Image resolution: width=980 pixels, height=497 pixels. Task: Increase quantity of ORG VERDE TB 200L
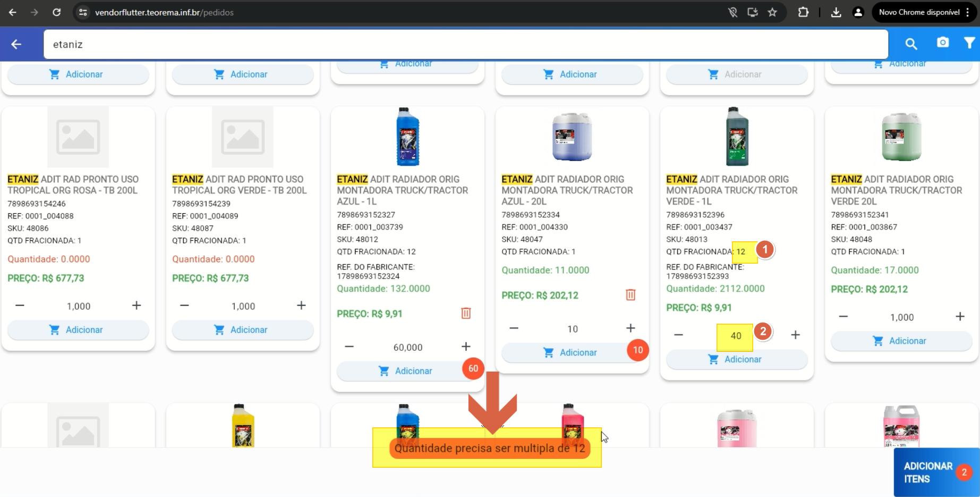(x=301, y=306)
